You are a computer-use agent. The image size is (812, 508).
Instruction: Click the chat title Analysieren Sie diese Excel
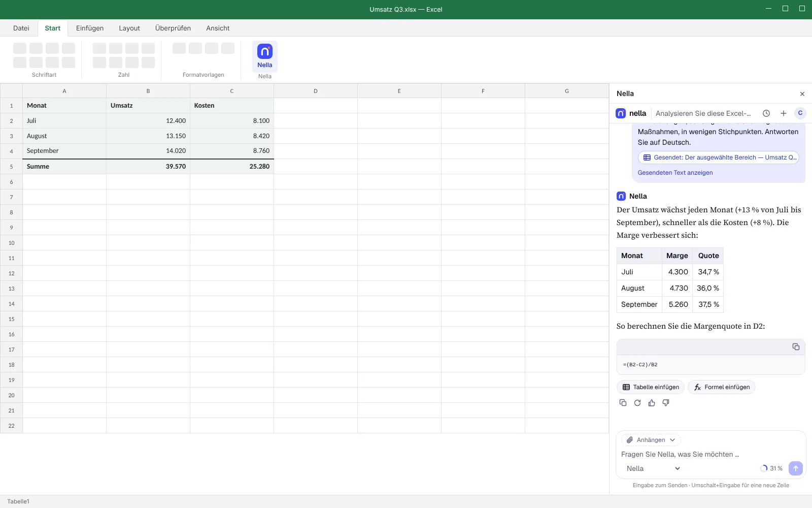click(x=703, y=113)
